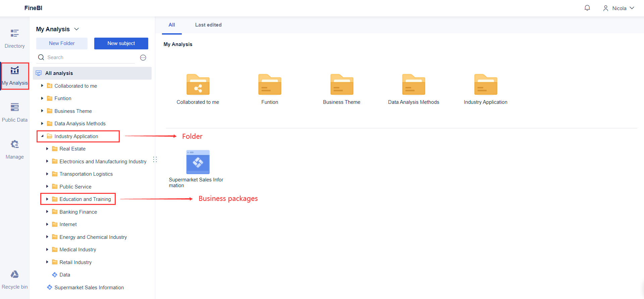Viewport: 644px width, 299px height.
Task: Open the Collaborated to me shared folder icon
Action: [x=198, y=85]
